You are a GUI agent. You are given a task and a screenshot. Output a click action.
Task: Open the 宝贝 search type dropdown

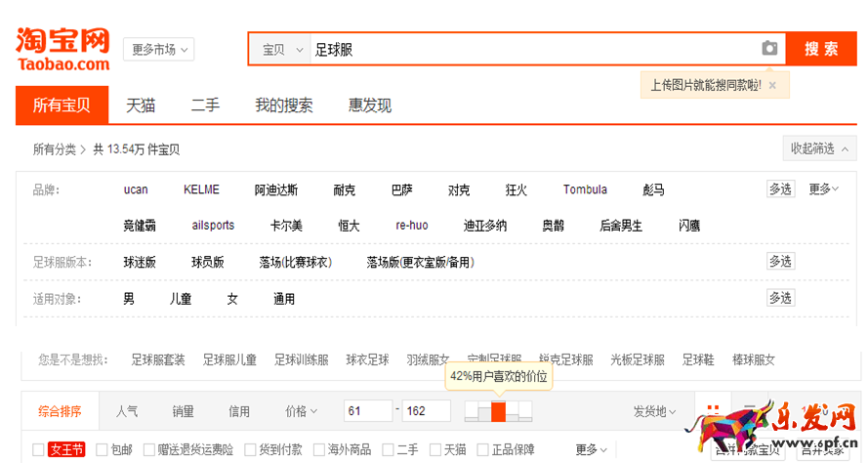(x=279, y=50)
